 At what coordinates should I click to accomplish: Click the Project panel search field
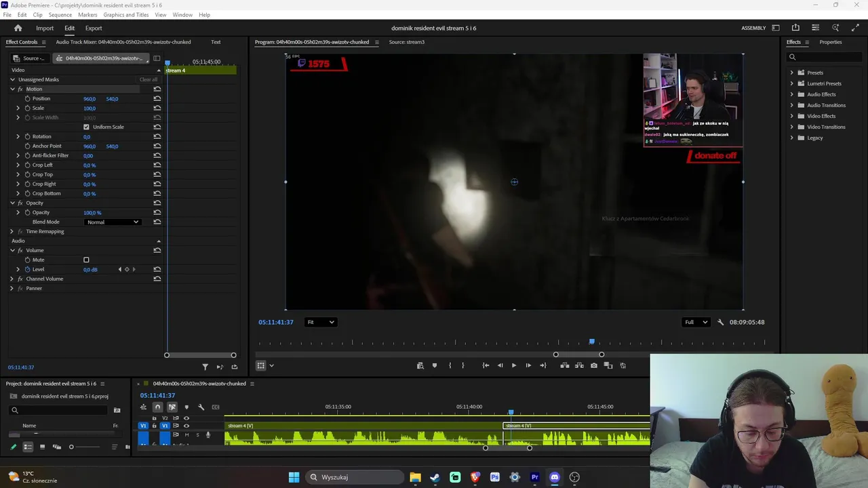coord(59,410)
